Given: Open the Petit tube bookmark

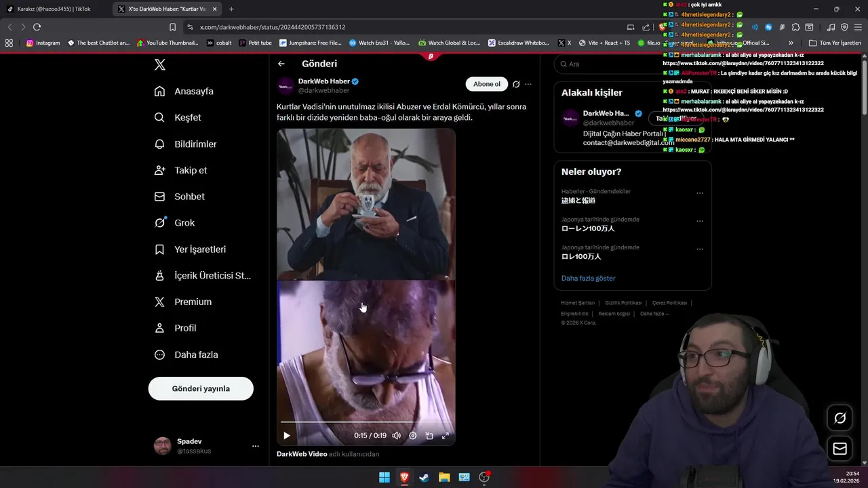Looking at the screenshot, I should [x=256, y=43].
